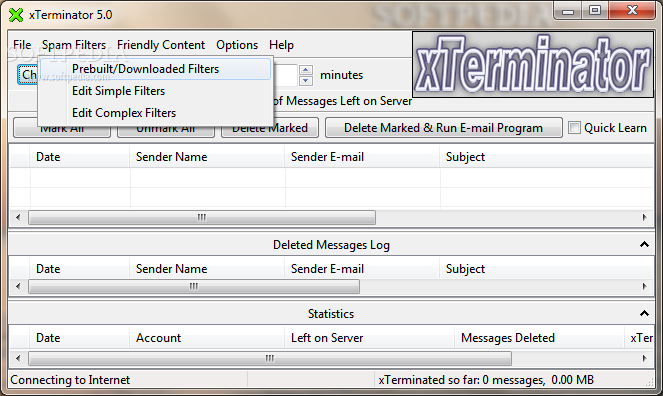Collapse the Deleted Messages Log panel
This screenshot has width=663, height=396.
pos(644,244)
